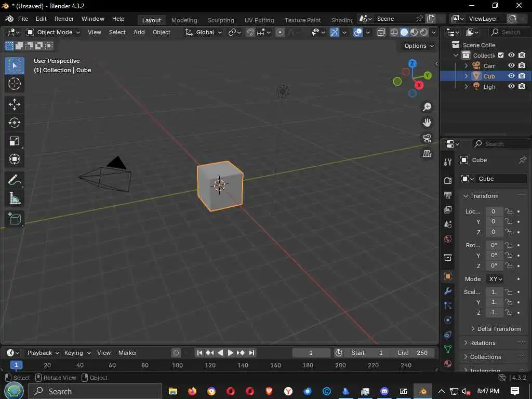Open the World properties tab

coord(447,239)
